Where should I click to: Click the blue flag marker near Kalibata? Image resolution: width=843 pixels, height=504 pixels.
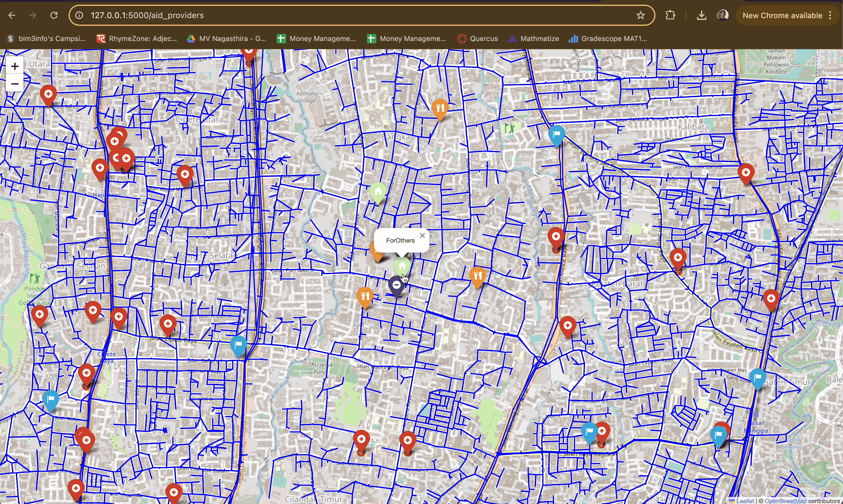[556, 135]
